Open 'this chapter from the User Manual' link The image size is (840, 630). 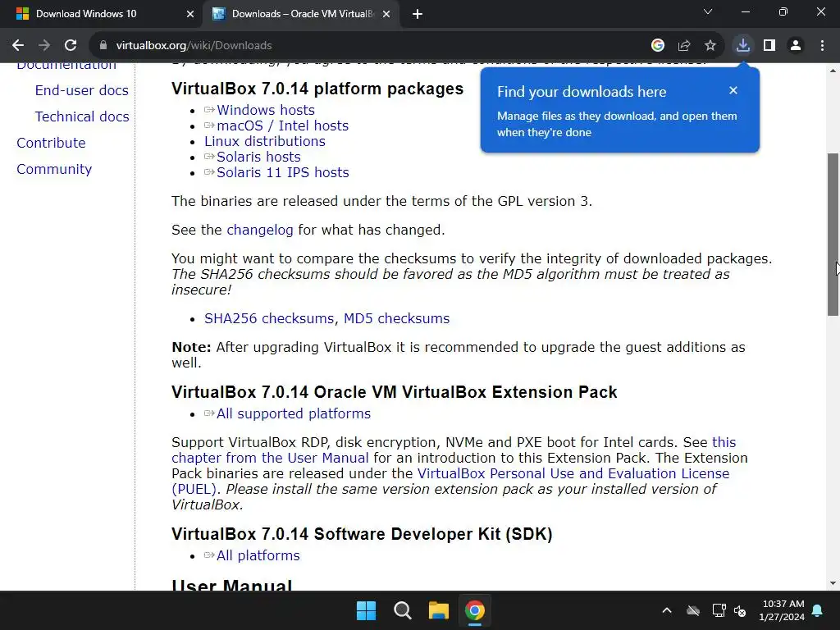(x=270, y=458)
